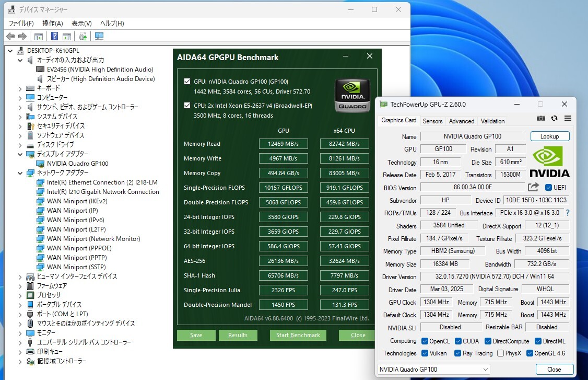The image size is (588, 380).
Task: Click the GPU Memory Read result 12469 MB/s
Action: click(x=283, y=144)
